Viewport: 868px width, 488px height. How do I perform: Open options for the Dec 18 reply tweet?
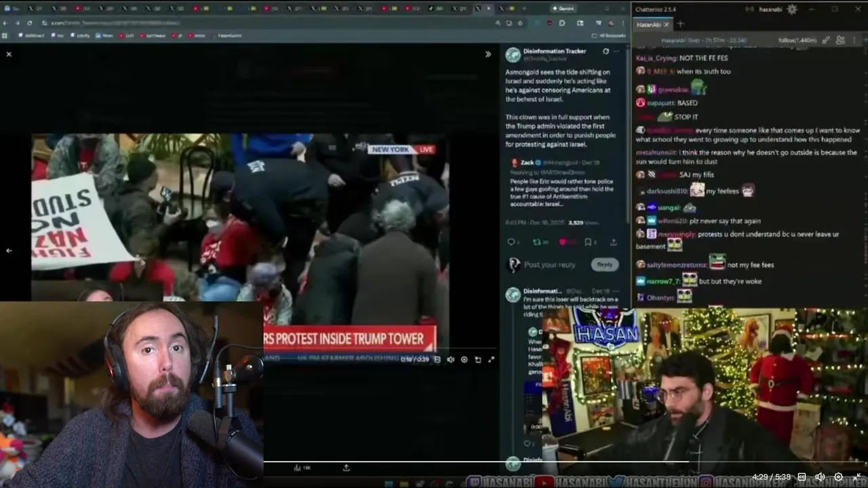pyautogui.click(x=616, y=291)
